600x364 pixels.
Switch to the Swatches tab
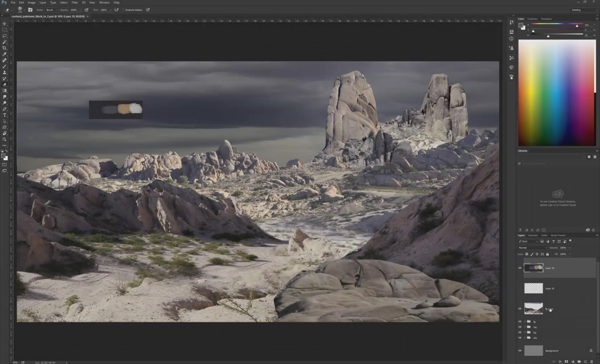click(532, 19)
